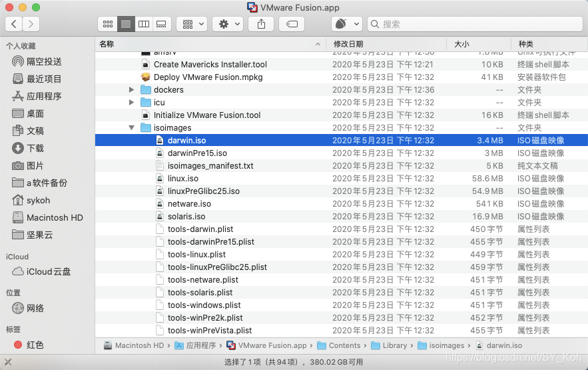
Task: Open 图片 pictures in sidebar
Action: 28,165
